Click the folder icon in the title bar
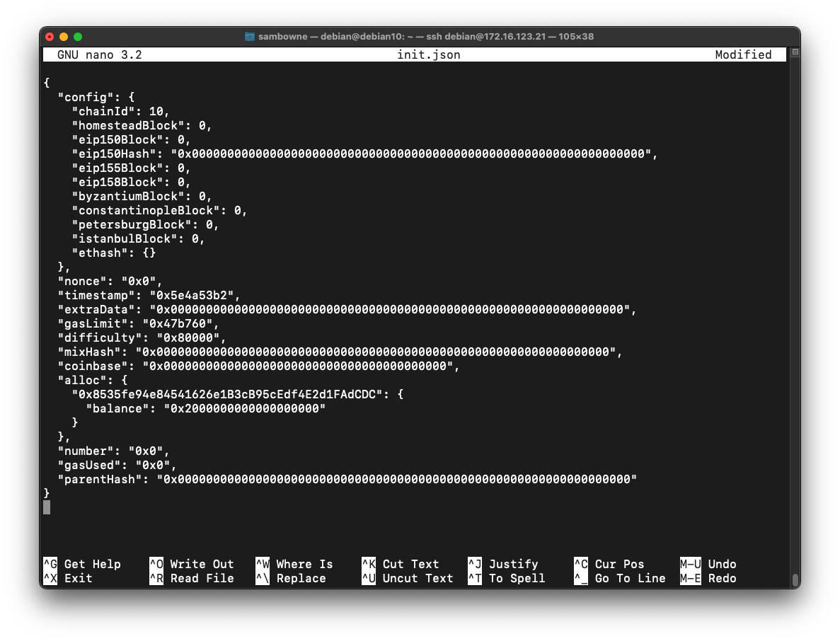This screenshot has height=641, width=840. tap(250, 36)
